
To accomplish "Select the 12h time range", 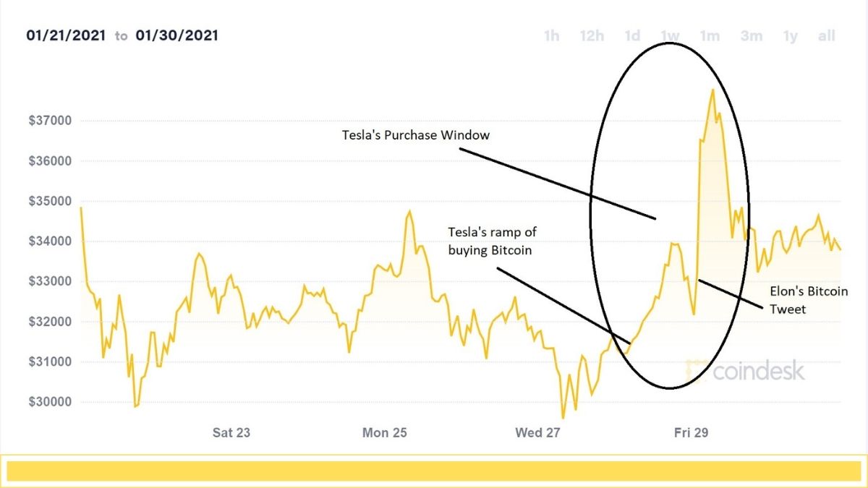I will coord(592,36).
